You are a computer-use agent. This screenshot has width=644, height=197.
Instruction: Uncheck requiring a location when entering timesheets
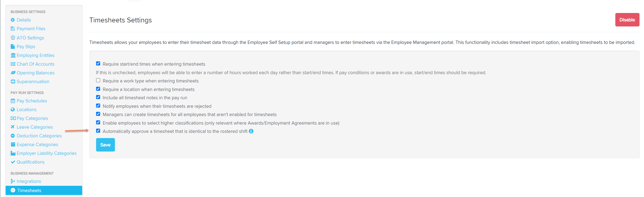tap(98, 89)
